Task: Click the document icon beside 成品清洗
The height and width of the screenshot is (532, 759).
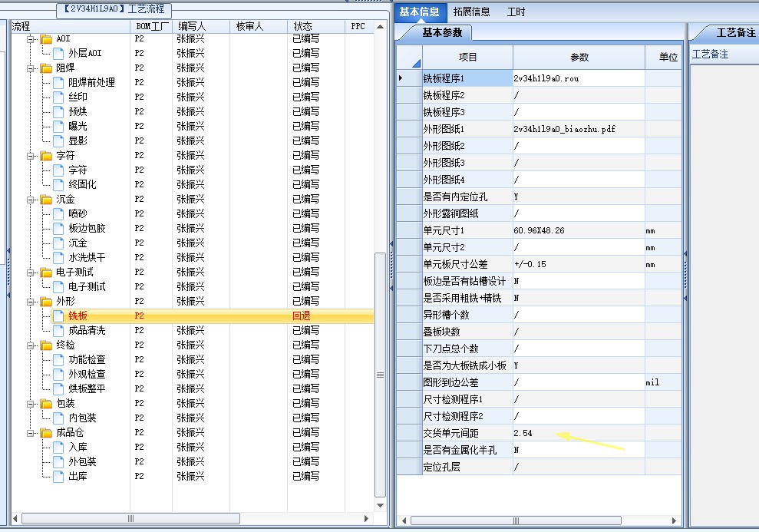Action: point(58,330)
